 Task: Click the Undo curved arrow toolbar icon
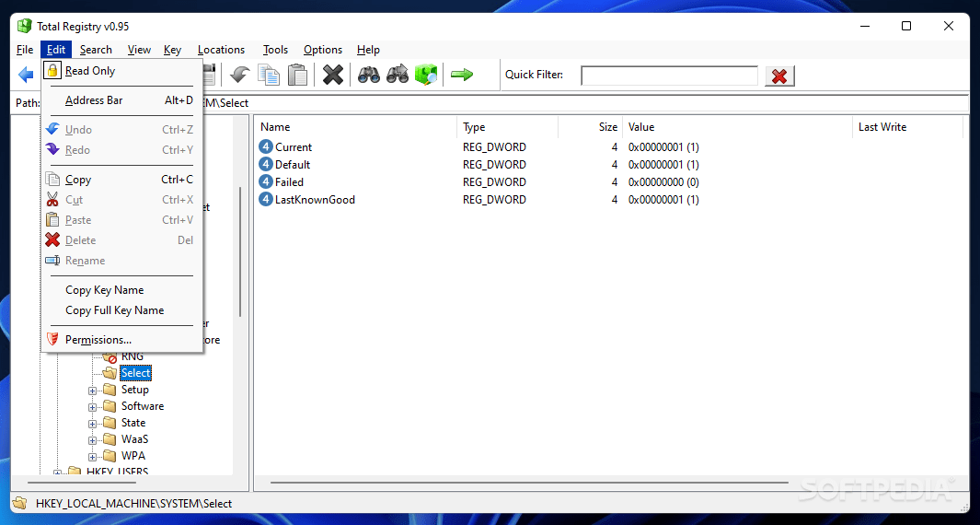click(239, 76)
